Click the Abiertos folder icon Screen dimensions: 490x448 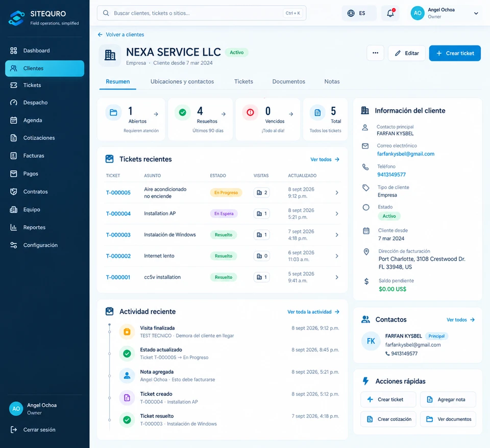(x=113, y=112)
